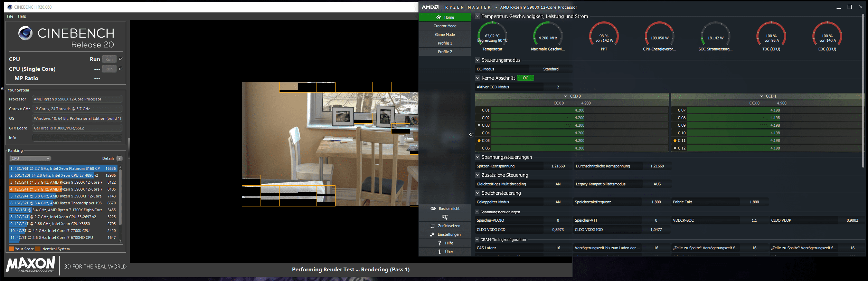This screenshot has height=281, width=868.
Task: Select Creator Mode in Ryzen Master sidebar
Action: click(x=445, y=26)
